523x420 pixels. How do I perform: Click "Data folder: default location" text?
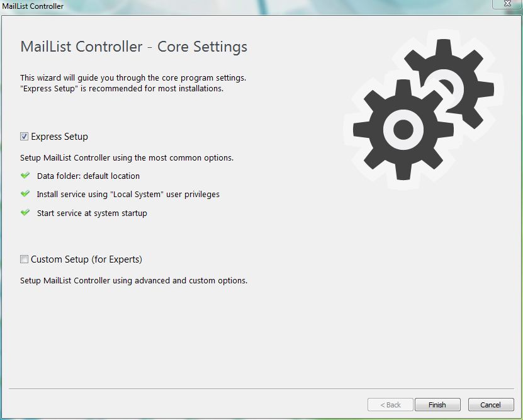coord(88,176)
